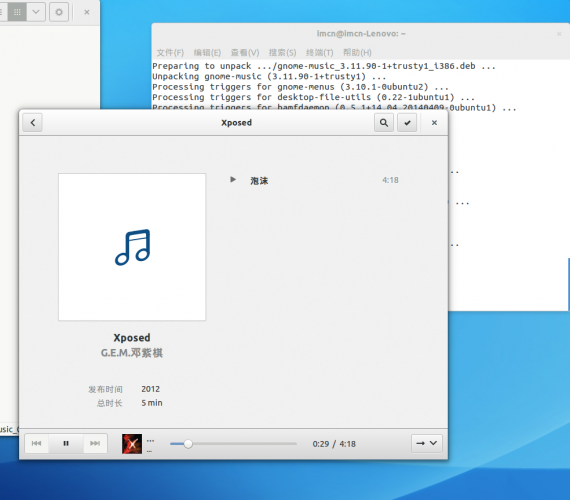The height and width of the screenshot is (500, 570).
Task: Click the 0:29 / 4:18 elapsed time display
Action: click(x=334, y=444)
